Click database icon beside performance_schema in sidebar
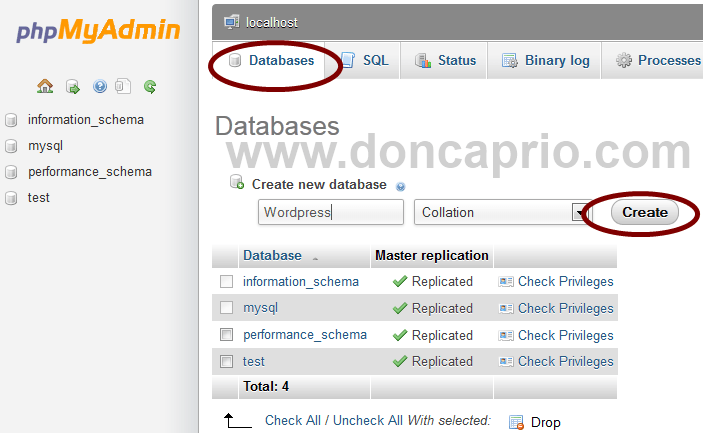The width and height of the screenshot is (703, 433). click(11, 172)
